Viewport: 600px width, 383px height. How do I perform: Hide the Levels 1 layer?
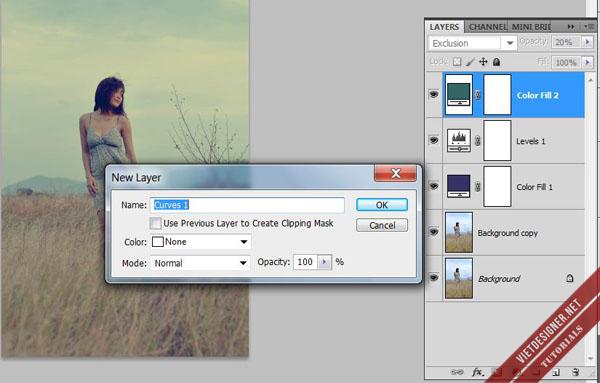click(x=434, y=140)
